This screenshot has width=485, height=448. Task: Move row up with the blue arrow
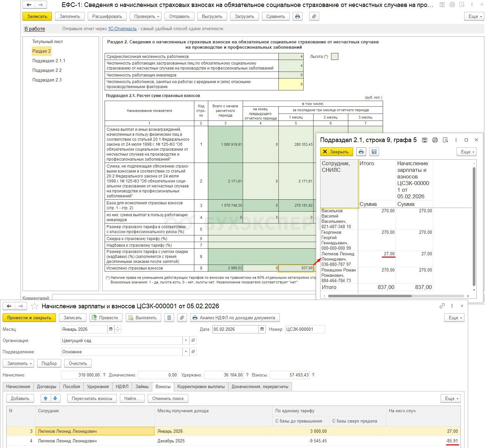(46, 398)
